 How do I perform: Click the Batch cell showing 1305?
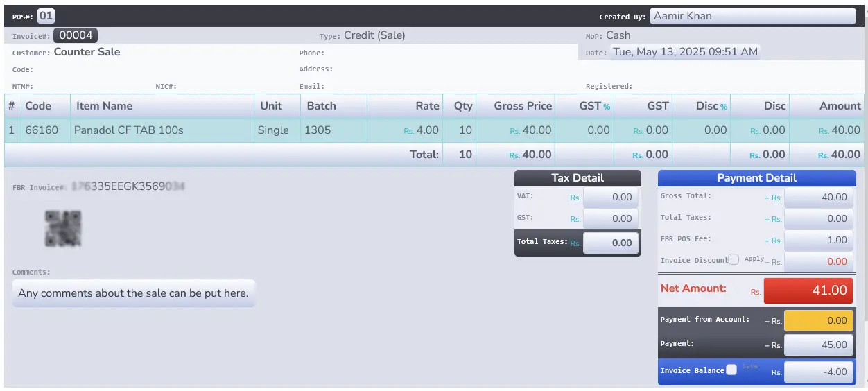(x=318, y=130)
